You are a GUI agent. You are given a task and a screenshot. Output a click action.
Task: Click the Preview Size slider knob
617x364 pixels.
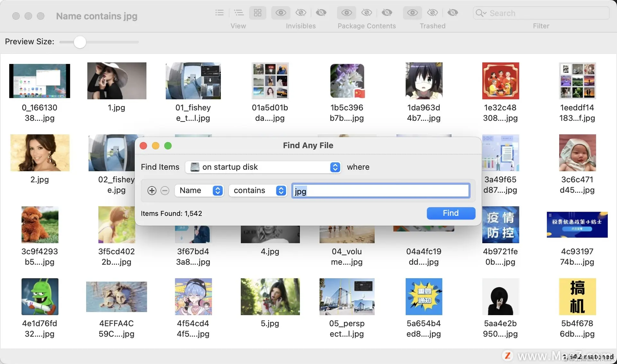pos(80,42)
